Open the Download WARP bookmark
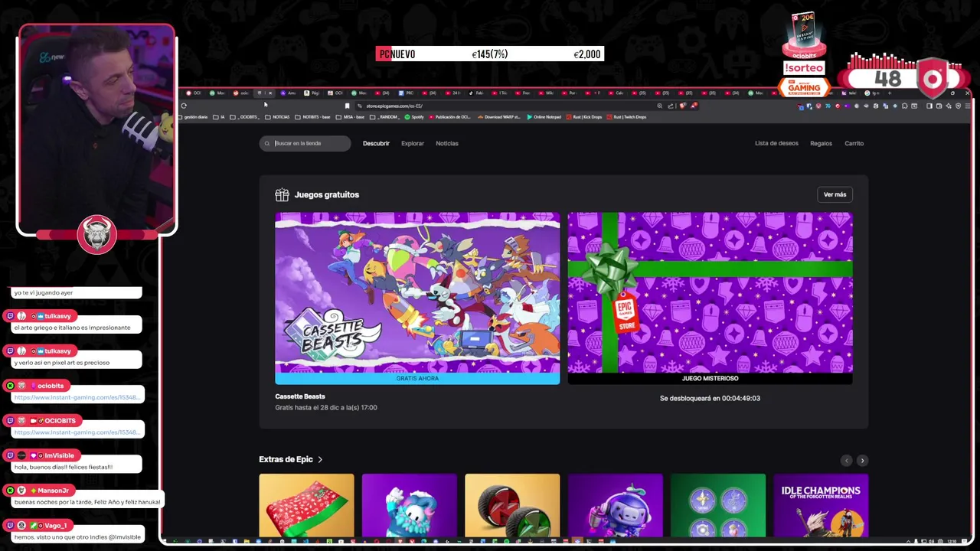The image size is (980, 551). coord(499,117)
